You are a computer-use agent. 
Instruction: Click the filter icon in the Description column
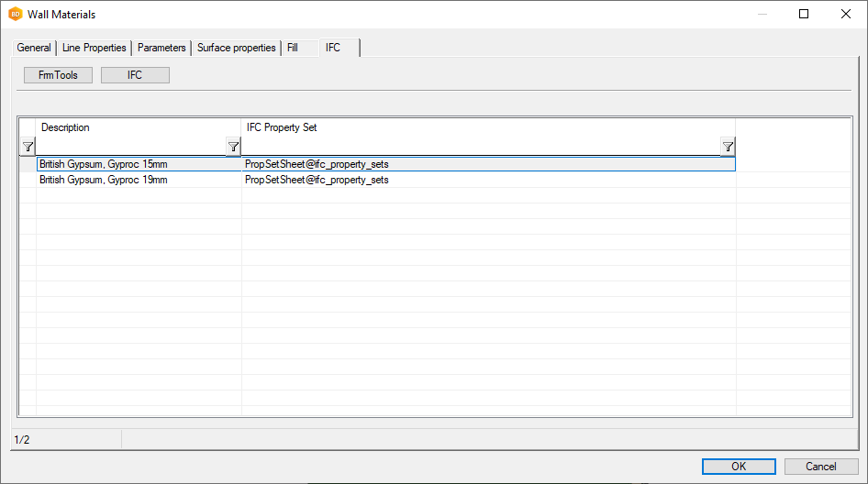[x=233, y=147]
